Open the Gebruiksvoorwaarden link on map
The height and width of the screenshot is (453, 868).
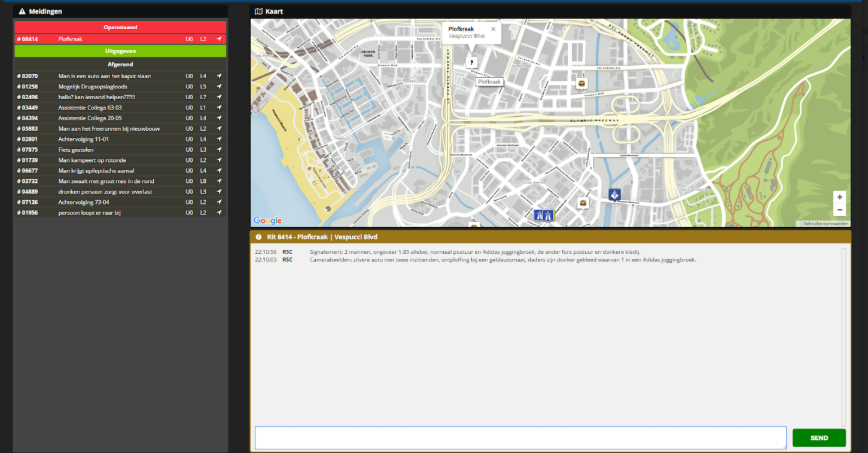(x=826, y=224)
